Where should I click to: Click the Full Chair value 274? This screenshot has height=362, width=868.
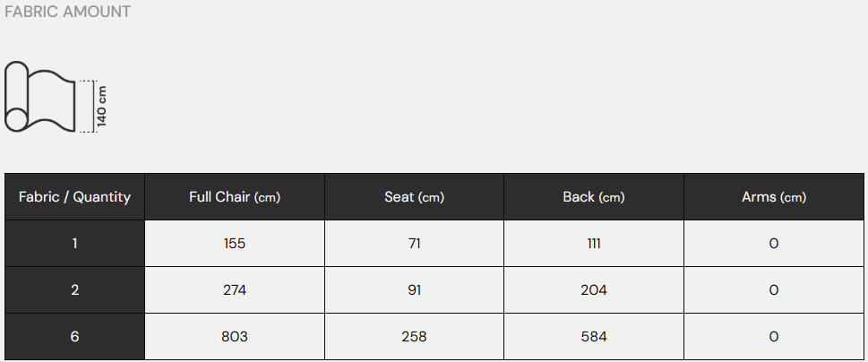[235, 290]
